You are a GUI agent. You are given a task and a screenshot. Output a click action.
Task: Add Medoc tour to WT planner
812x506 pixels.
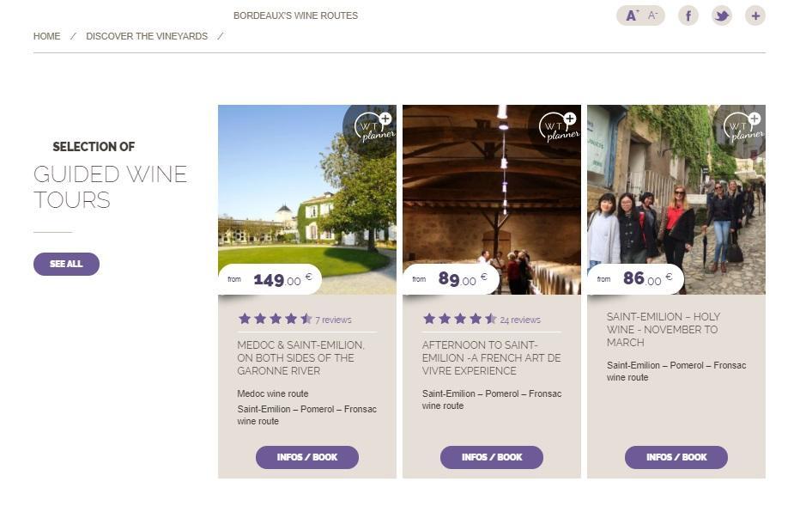(x=374, y=126)
